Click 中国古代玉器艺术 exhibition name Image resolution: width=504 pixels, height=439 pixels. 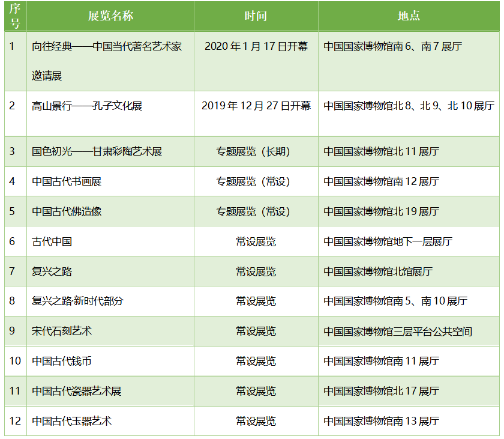click(72, 422)
